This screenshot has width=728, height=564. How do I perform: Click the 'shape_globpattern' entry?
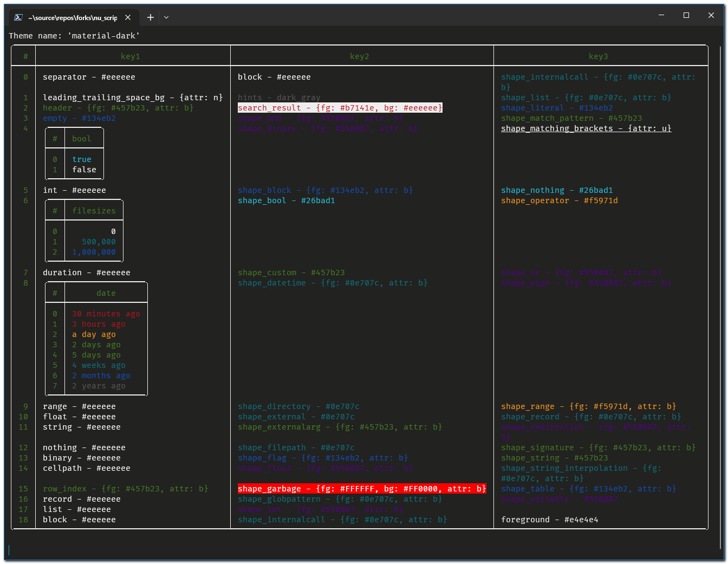click(x=340, y=499)
